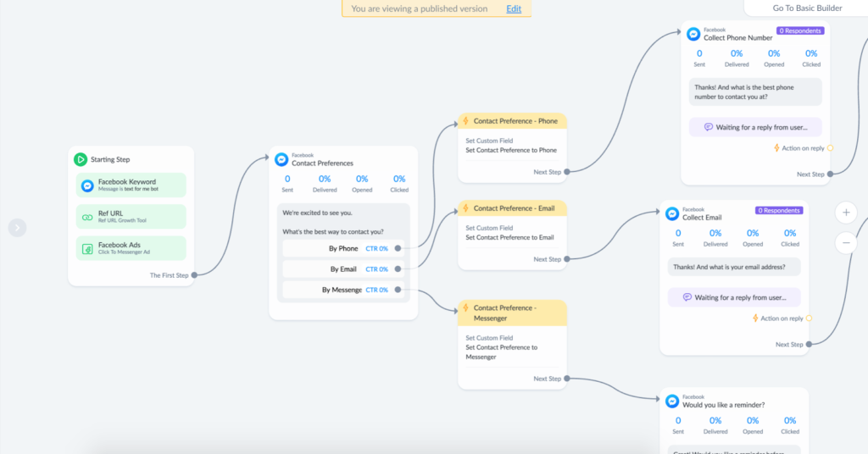Expand the left sidebar with arrow button
The height and width of the screenshot is (454, 868).
click(x=18, y=227)
